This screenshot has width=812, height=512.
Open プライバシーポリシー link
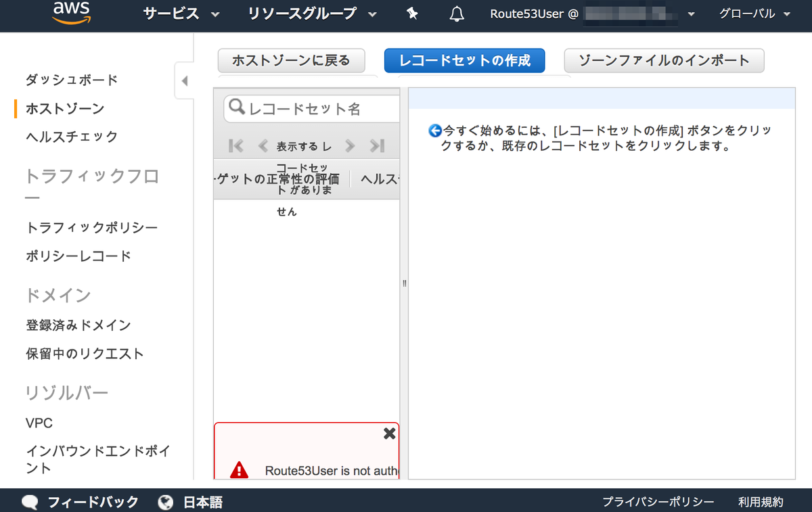click(x=658, y=502)
